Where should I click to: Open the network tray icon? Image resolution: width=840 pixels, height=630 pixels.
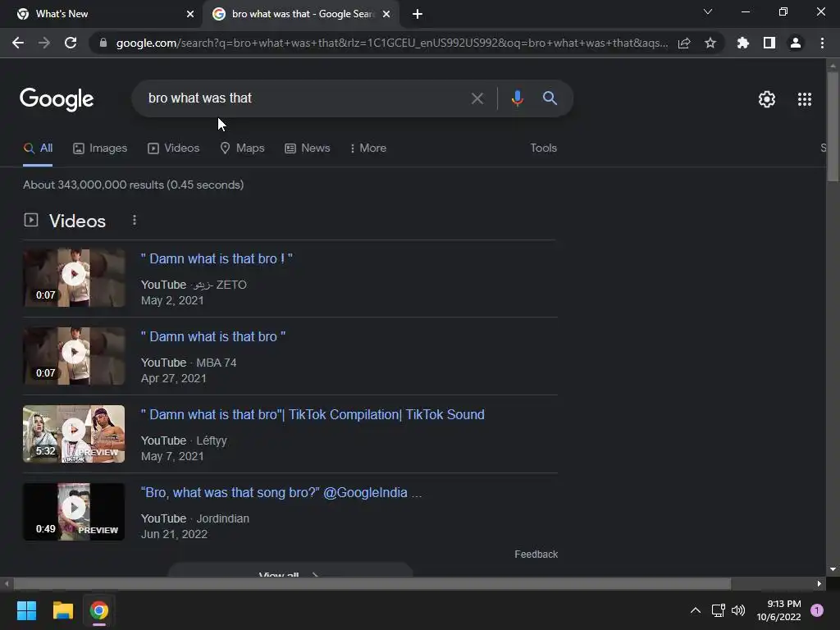pyautogui.click(x=718, y=610)
